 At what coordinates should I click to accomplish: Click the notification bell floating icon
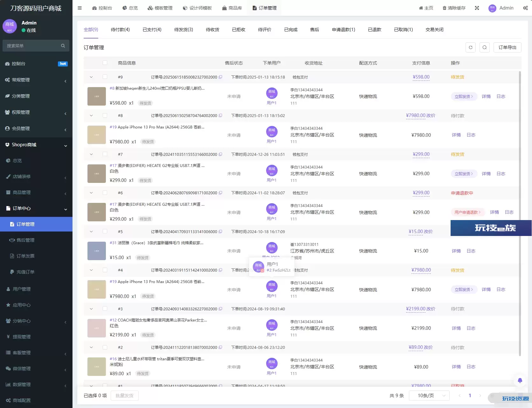pos(520,380)
